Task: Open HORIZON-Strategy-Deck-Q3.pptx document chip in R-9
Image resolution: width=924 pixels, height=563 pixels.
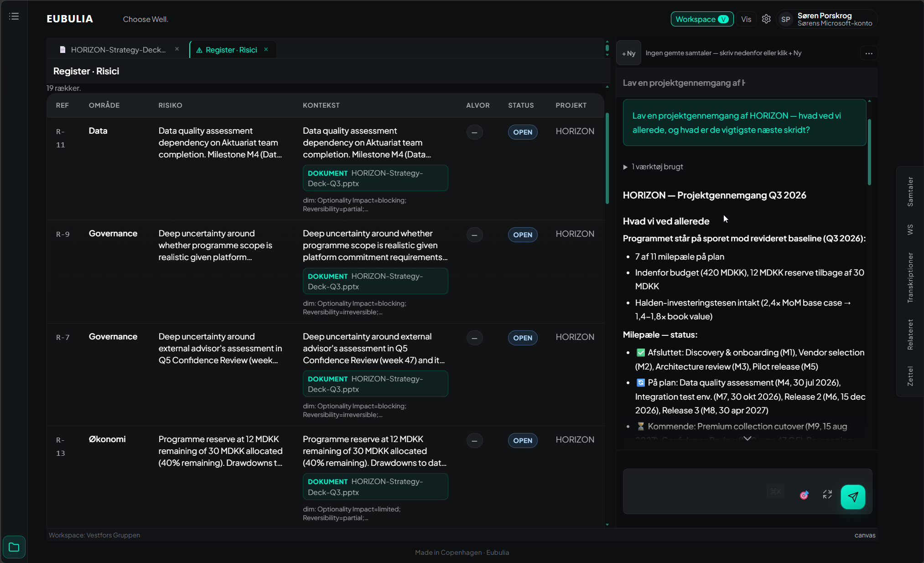Action: tap(375, 281)
